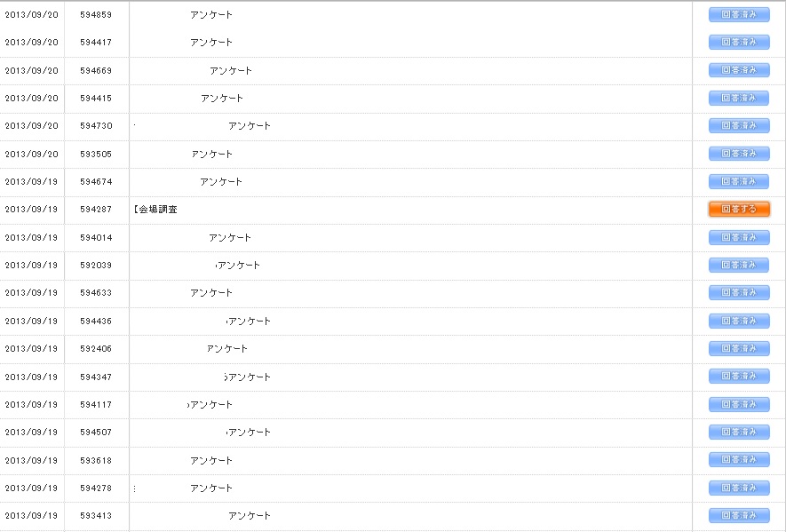
Task: Select 回答済み button beside ID 594669
Action: (x=739, y=70)
